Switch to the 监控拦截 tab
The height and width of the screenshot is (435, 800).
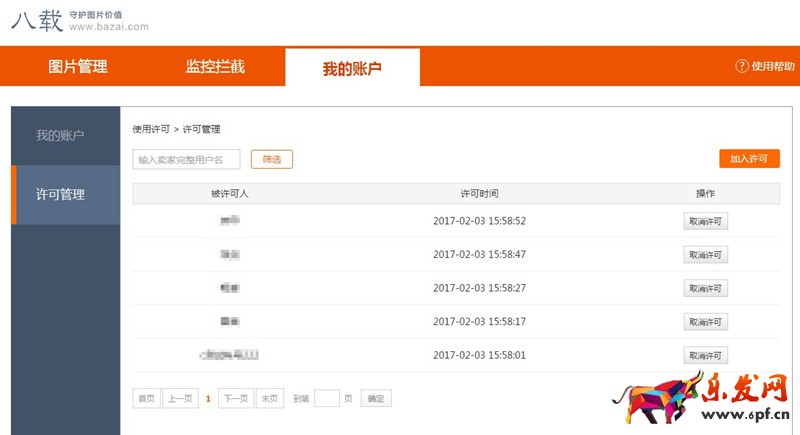coord(215,67)
